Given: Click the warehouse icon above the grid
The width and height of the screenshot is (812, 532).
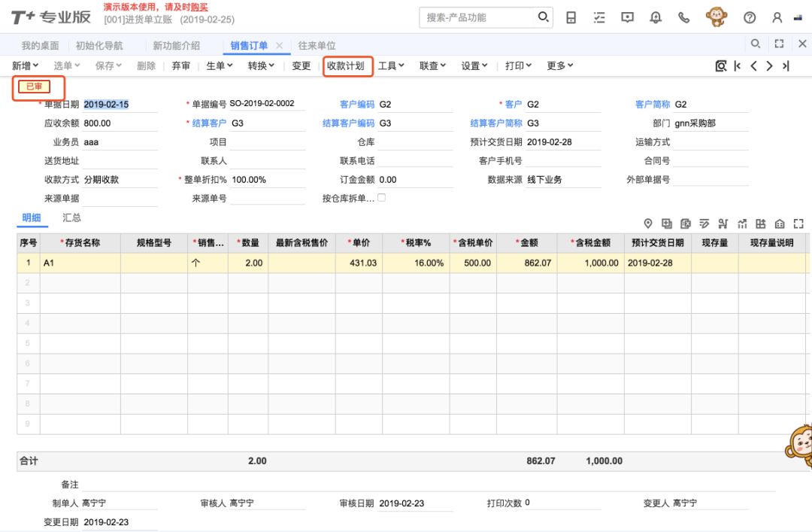Looking at the screenshot, I should click(x=780, y=223).
